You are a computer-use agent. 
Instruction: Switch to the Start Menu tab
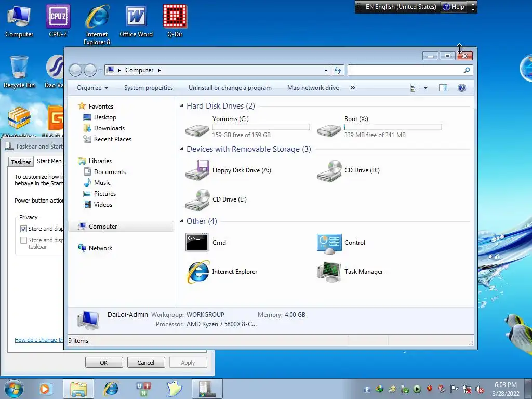click(x=49, y=161)
